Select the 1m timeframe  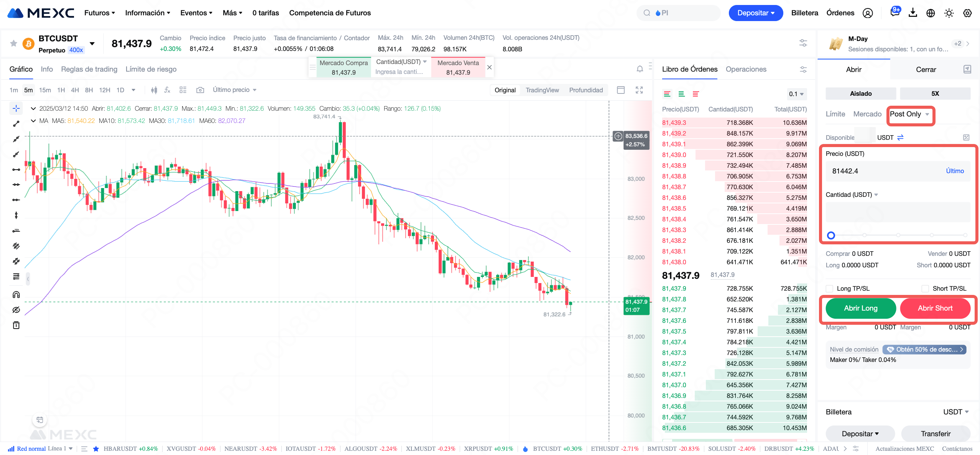coord(14,90)
